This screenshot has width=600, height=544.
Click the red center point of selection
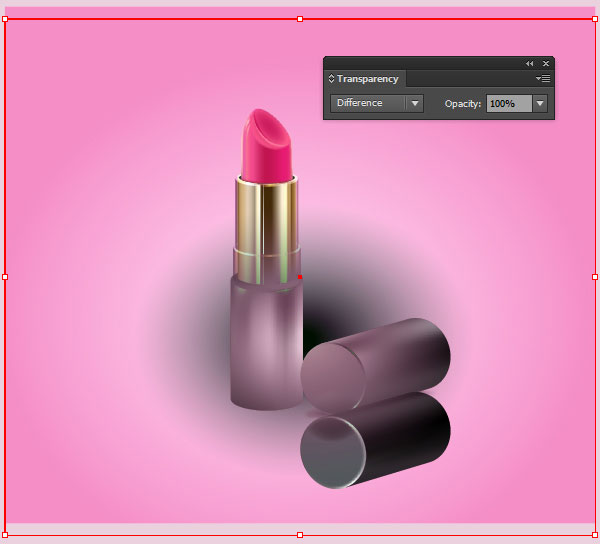(300, 277)
